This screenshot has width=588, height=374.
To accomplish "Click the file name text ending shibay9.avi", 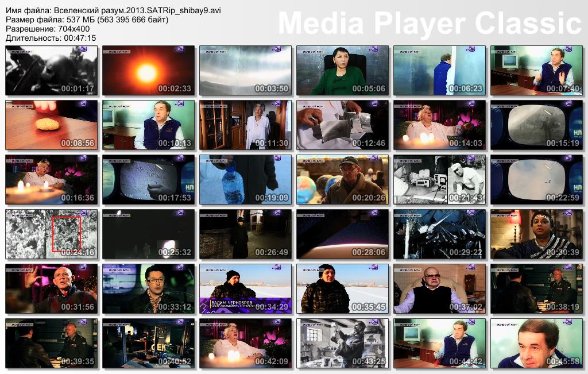I will coord(113,11).
